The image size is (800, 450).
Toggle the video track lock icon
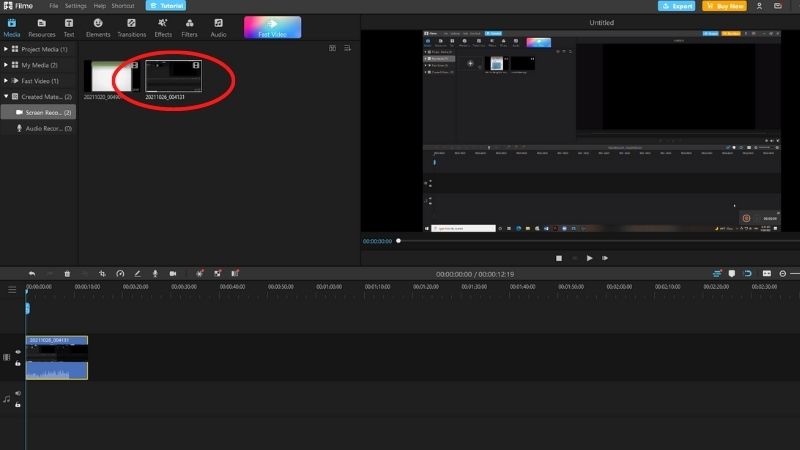[18, 363]
